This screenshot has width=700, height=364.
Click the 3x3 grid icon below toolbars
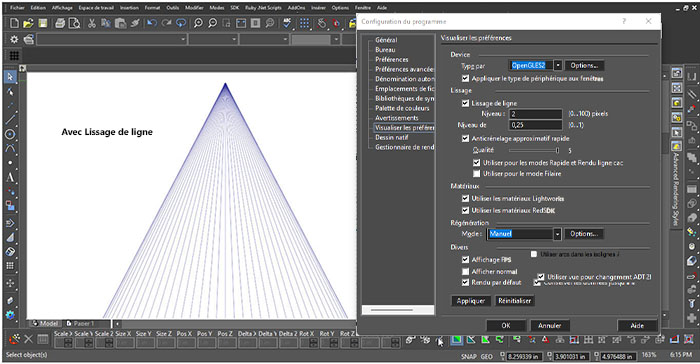14,55
